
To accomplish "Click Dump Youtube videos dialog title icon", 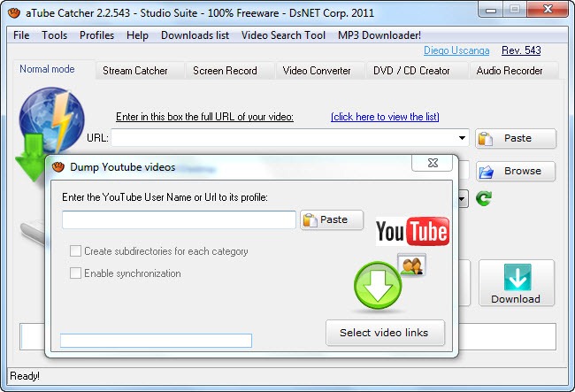I will coord(58,167).
